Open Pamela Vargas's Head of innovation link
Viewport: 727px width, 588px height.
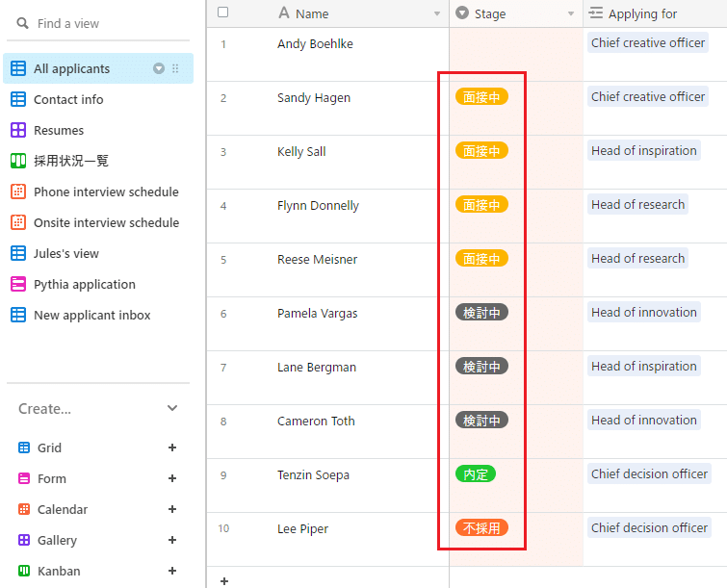(x=644, y=313)
